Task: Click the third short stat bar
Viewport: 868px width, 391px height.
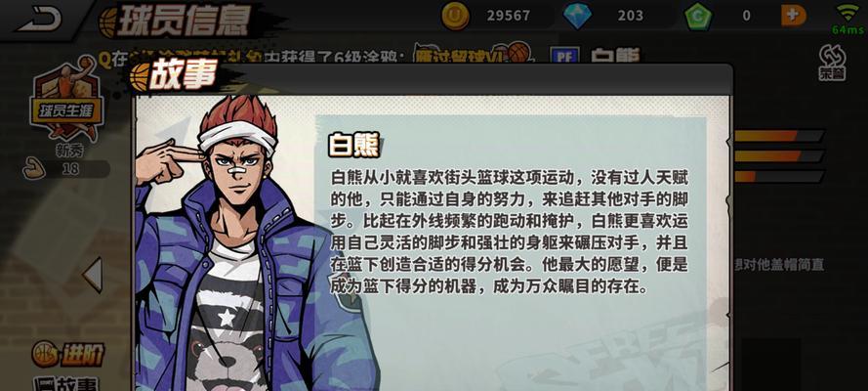Action: point(778,177)
